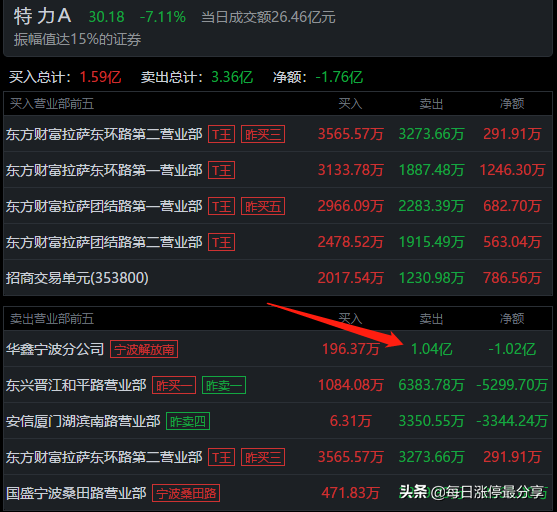Click the 昨买一 tag
The image size is (557, 512).
point(174,385)
